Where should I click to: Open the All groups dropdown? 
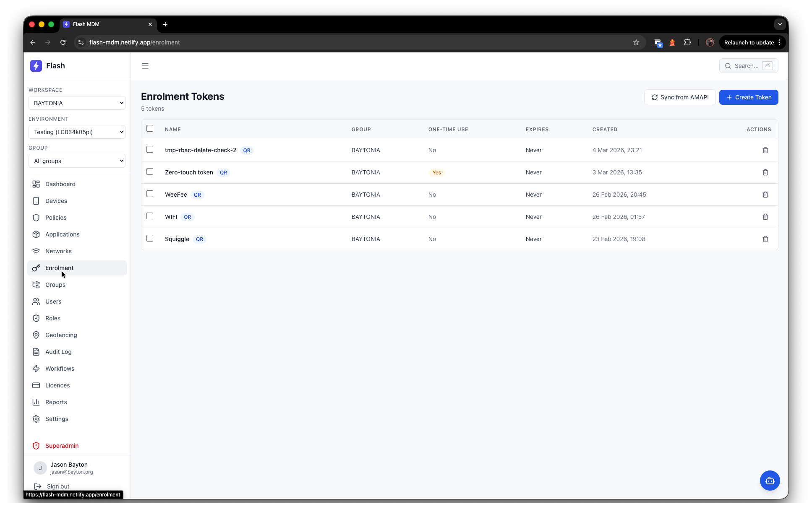77,161
